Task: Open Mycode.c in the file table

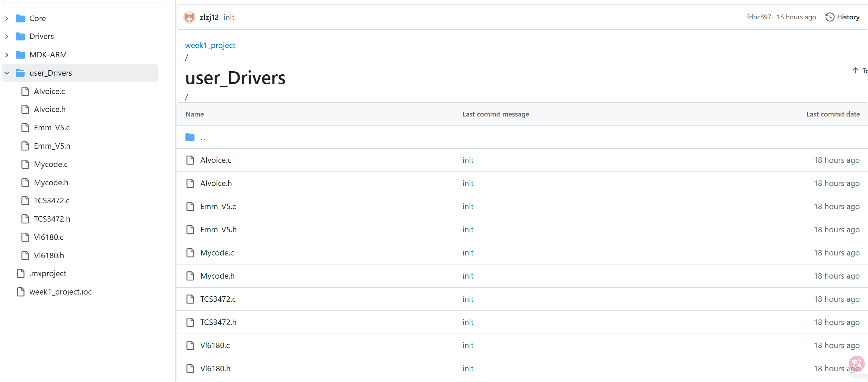Action: (217, 253)
